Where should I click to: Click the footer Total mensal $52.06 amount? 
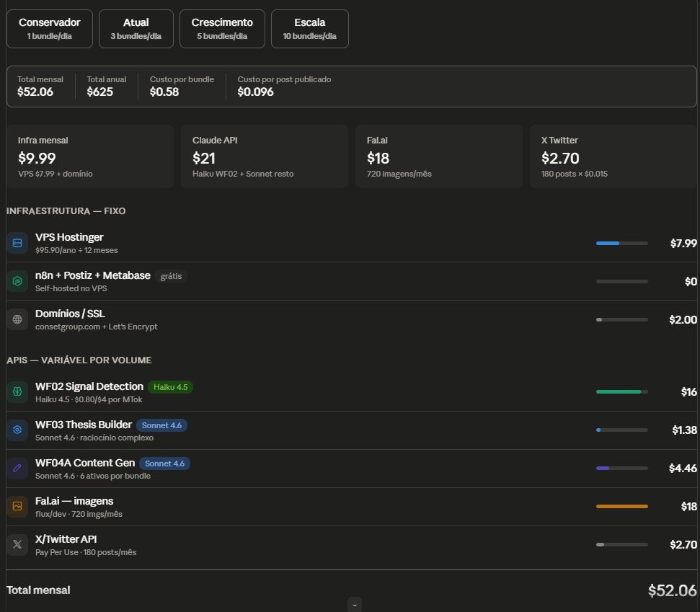pyautogui.click(x=673, y=590)
